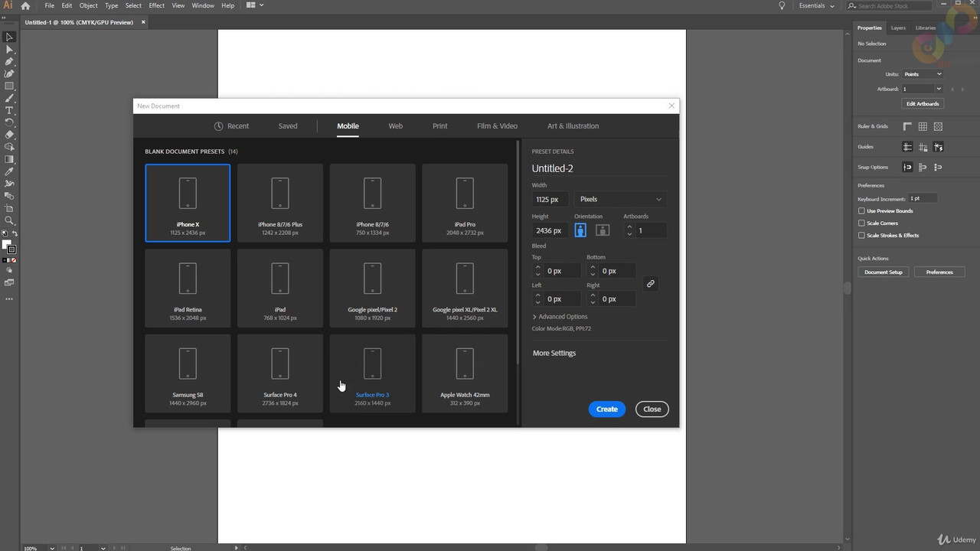Screen dimensions: 980x551
Task: Set landscape orientation
Action: pyautogui.click(x=603, y=230)
